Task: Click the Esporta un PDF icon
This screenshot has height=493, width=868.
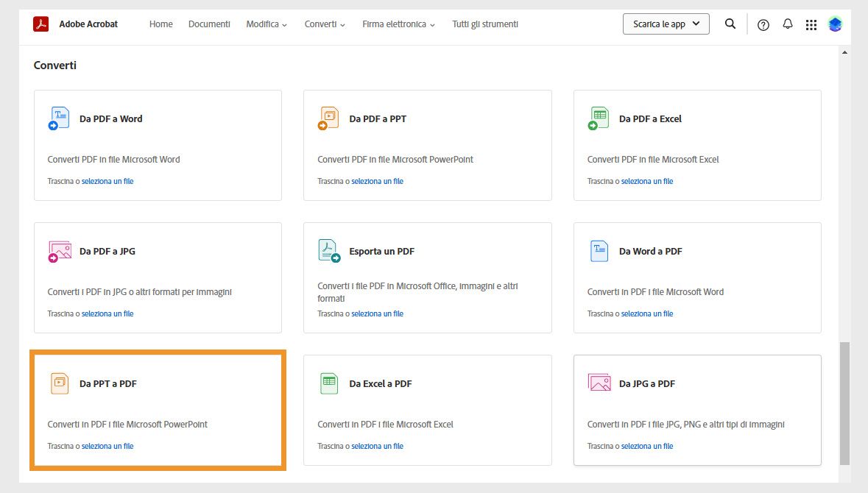Action: click(x=328, y=251)
